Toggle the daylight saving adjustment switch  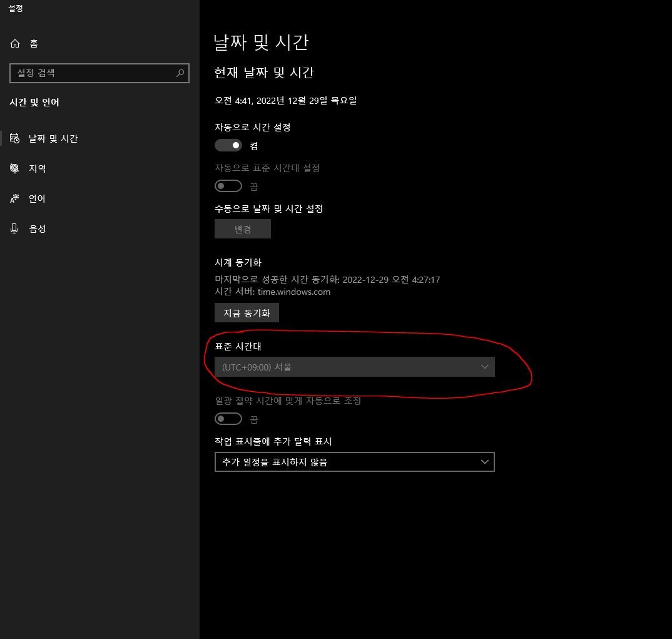(x=228, y=419)
